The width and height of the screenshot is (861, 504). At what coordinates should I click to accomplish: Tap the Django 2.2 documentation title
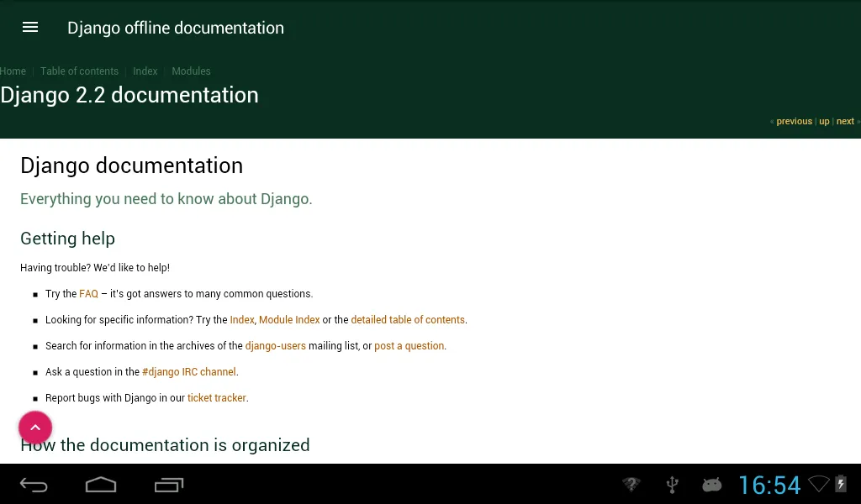129,95
